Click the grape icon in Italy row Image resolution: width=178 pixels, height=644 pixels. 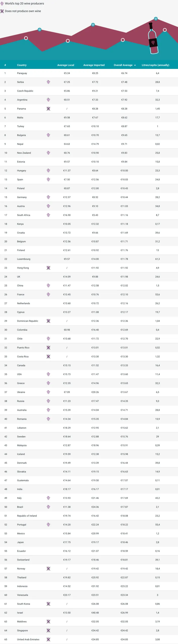pyautogui.click(x=48, y=498)
